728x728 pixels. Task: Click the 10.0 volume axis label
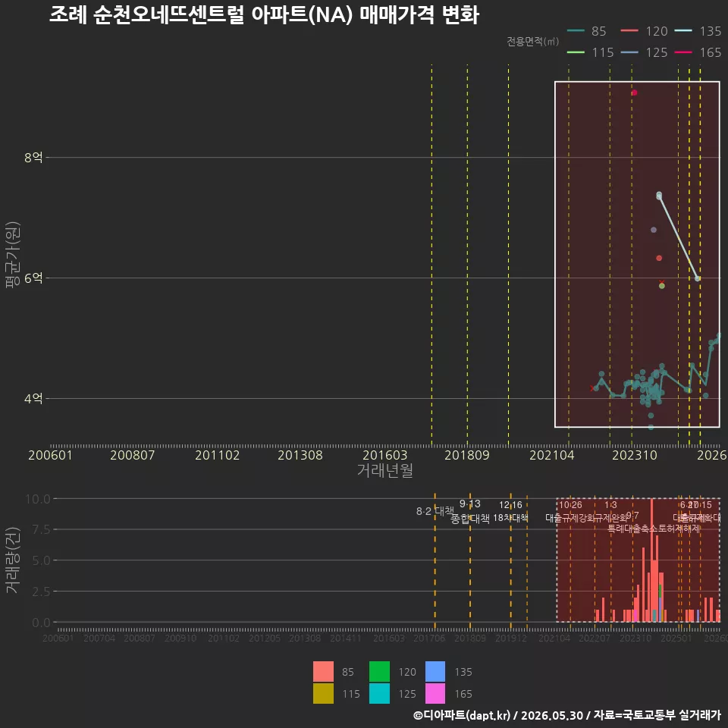click(38, 499)
